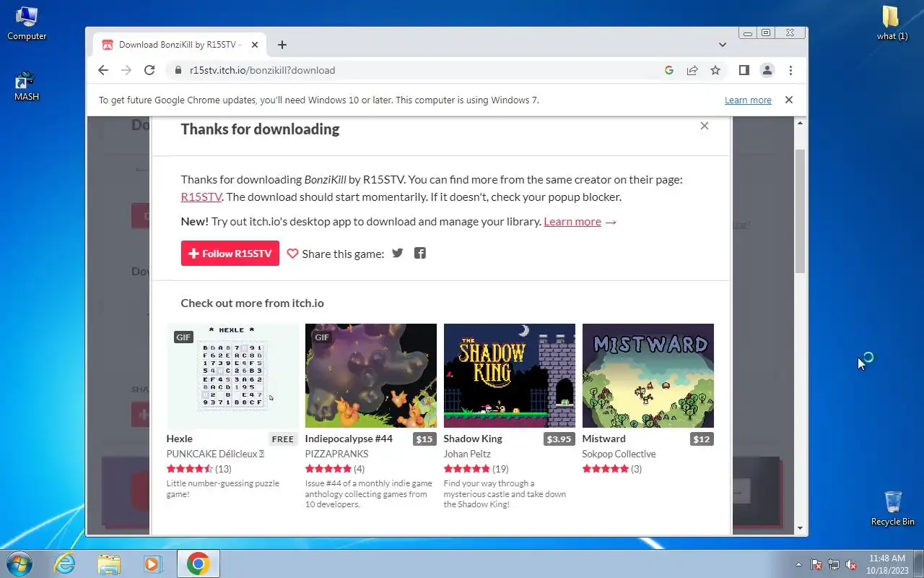The width and height of the screenshot is (924, 578).
Task: Click the scrollbar up arrow
Action: click(x=800, y=124)
